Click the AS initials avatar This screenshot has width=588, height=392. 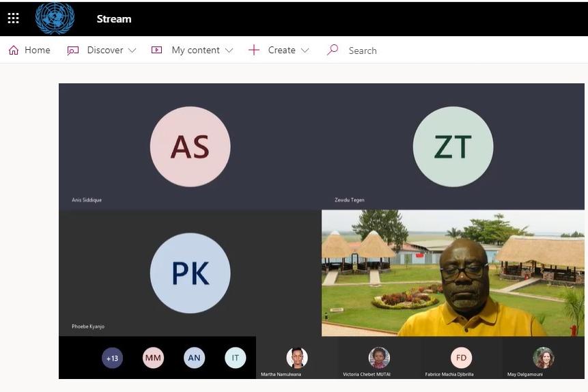tap(190, 147)
